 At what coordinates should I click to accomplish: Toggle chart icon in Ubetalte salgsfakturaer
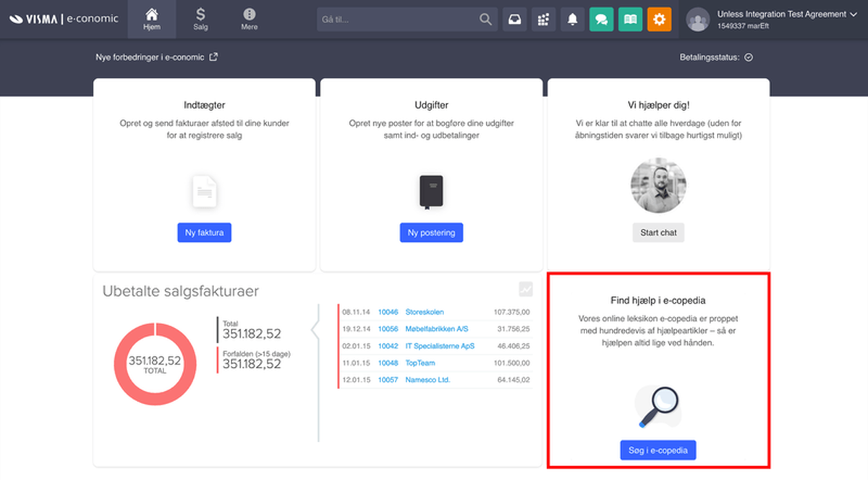coord(526,289)
